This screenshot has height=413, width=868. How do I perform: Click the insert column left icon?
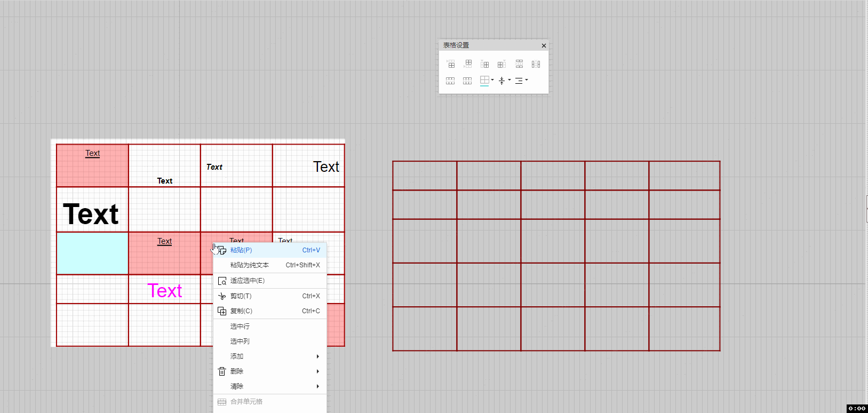[x=485, y=64]
